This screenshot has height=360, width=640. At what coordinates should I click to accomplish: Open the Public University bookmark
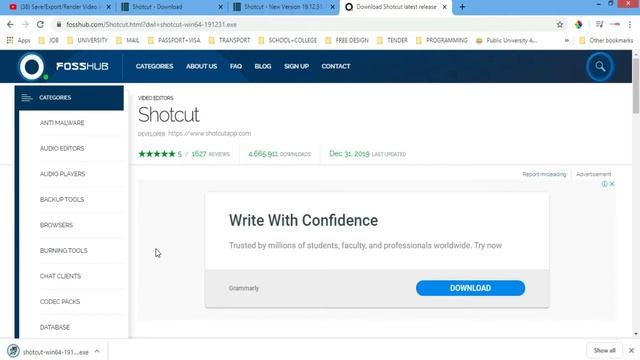click(507, 40)
